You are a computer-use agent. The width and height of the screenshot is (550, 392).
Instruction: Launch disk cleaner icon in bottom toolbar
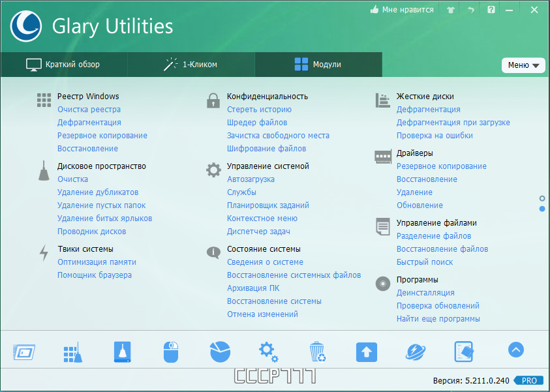tap(123, 352)
